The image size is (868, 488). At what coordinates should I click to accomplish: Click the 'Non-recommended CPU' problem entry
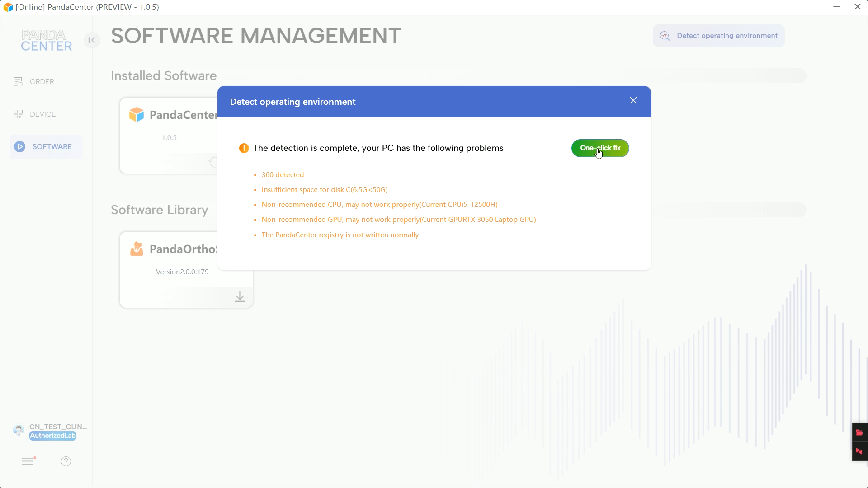click(x=380, y=205)
